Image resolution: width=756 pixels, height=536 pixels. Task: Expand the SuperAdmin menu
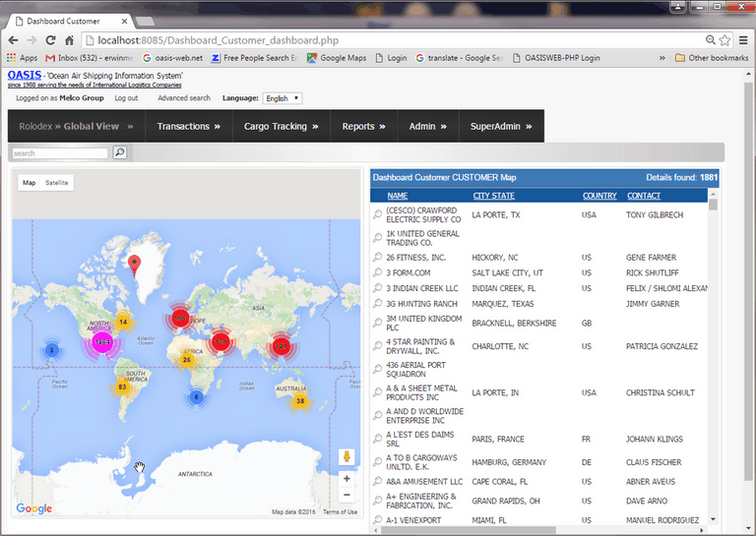pyautogui.click(x=501, y=126)
